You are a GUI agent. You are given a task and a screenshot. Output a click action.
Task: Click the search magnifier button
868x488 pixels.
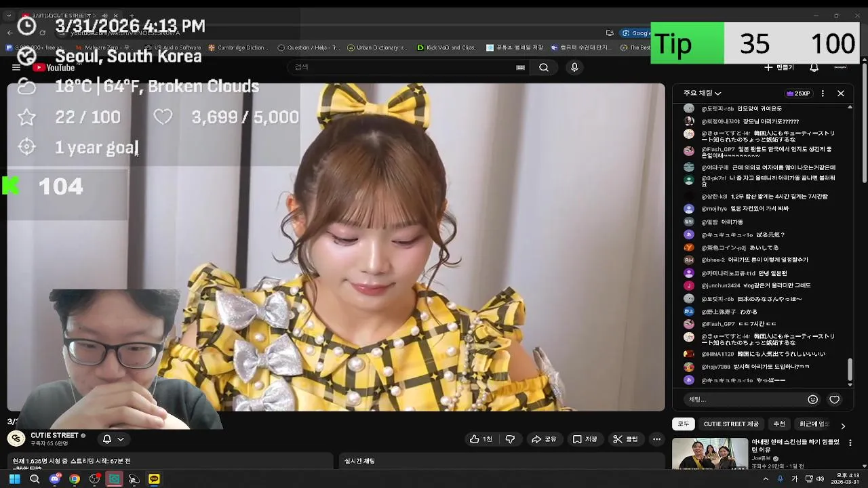[x=544, y=67]
